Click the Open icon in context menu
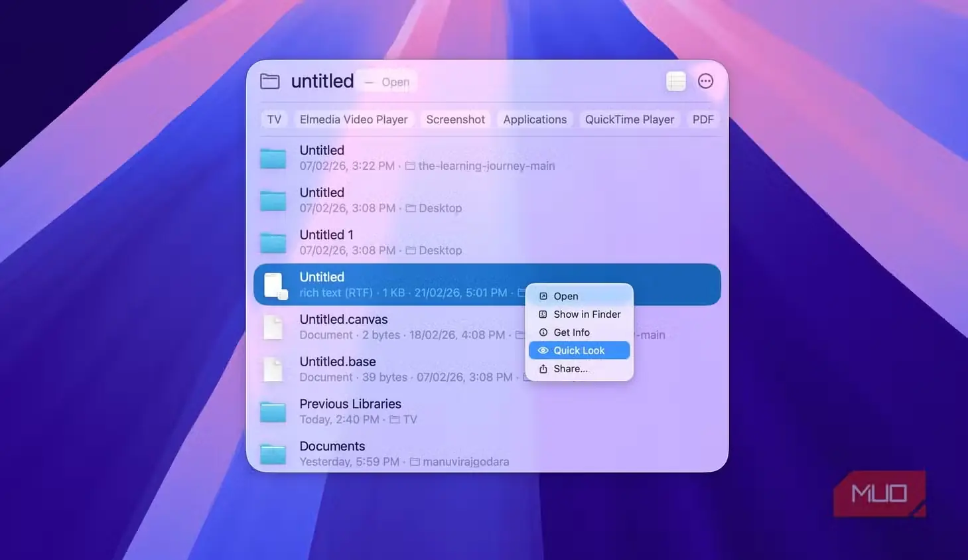The height and width of the screenshot is (560, 968). coord(543,296)
